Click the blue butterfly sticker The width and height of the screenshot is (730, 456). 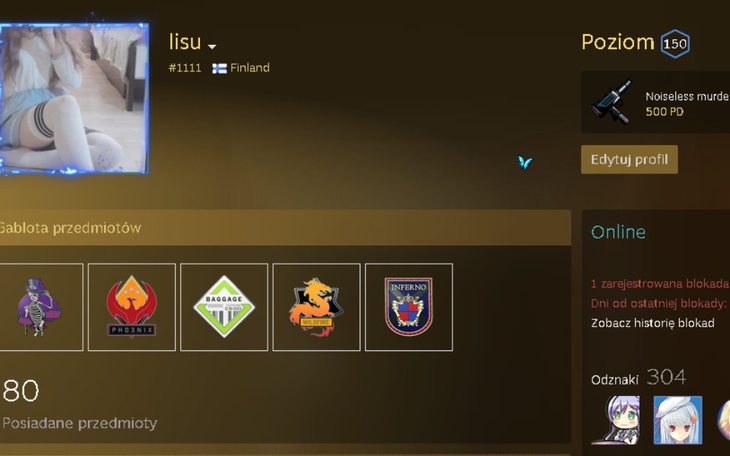pyautogui.click(x=525, y=162)
